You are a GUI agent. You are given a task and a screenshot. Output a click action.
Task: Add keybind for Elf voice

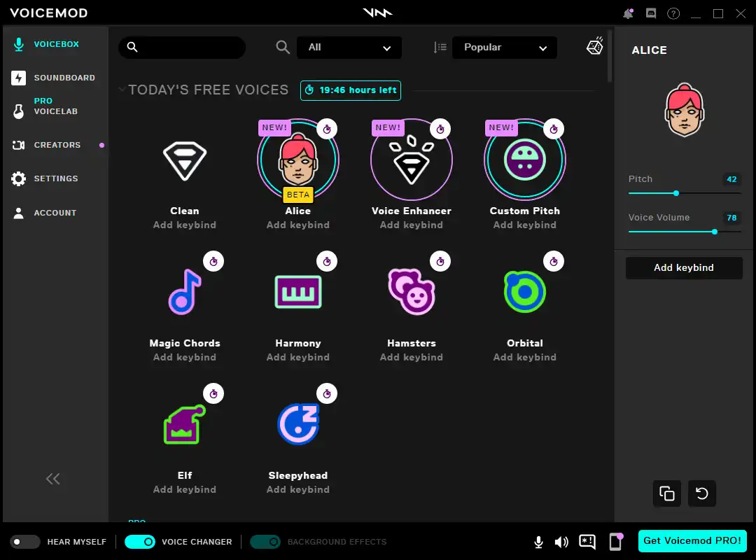[x=185, y=489]
